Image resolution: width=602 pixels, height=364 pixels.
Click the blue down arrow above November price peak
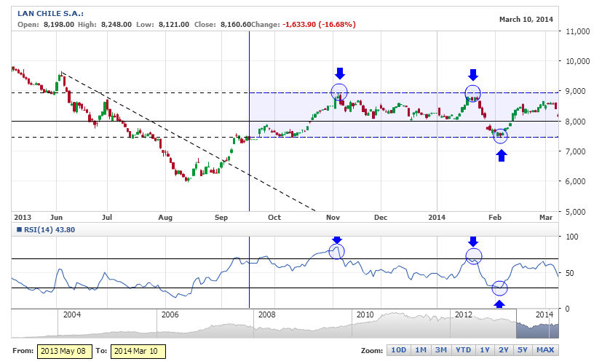(x=339, y=73)
